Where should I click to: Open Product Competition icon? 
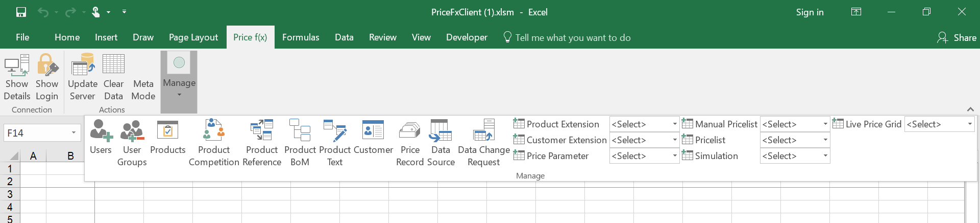point(214,130)
